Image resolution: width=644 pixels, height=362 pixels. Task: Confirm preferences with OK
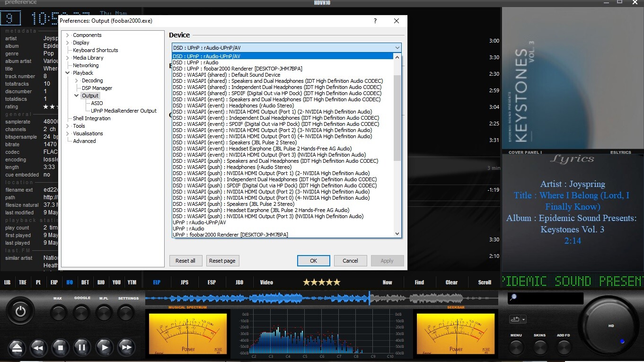point(313,261)
